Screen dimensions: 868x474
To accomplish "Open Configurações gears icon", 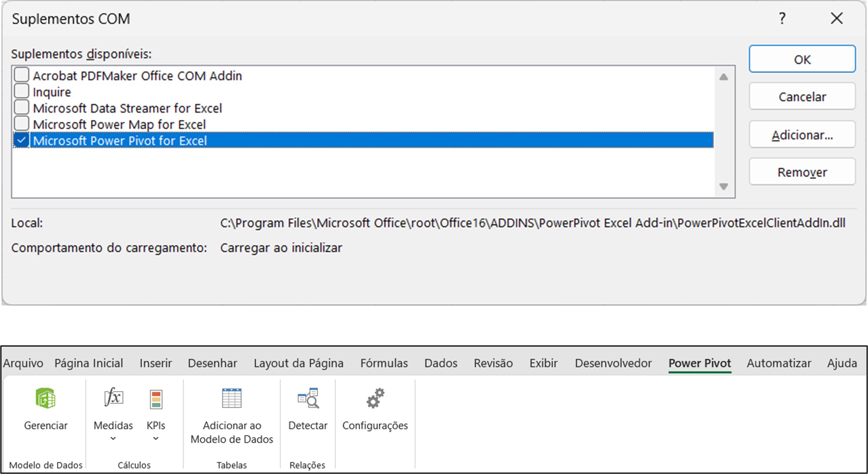I will click(x=375, y=398).
